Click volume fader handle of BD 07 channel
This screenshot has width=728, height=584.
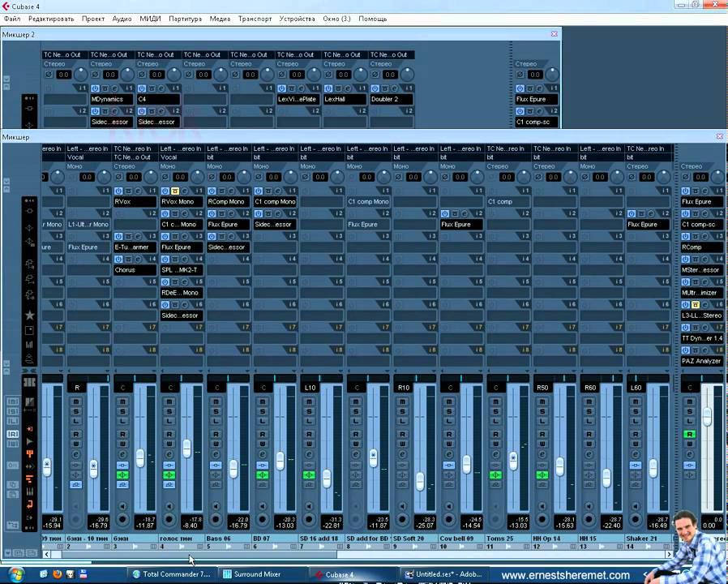coord(280,461)
